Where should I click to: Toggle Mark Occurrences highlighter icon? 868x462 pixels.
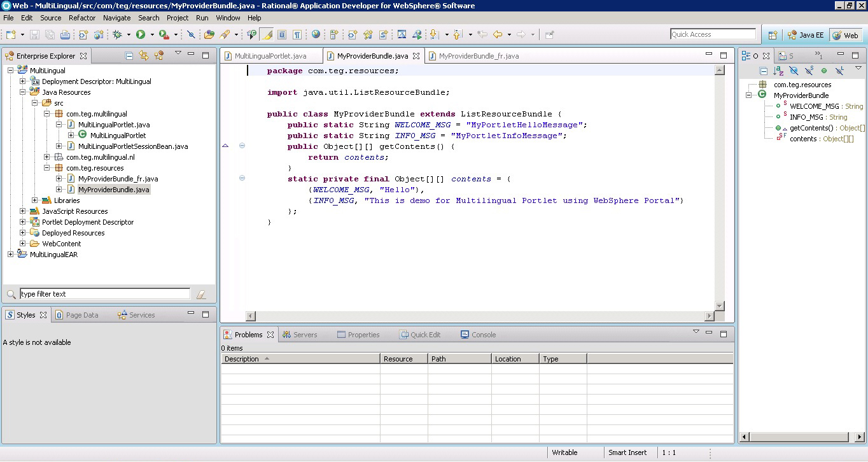tap(267, 34)
